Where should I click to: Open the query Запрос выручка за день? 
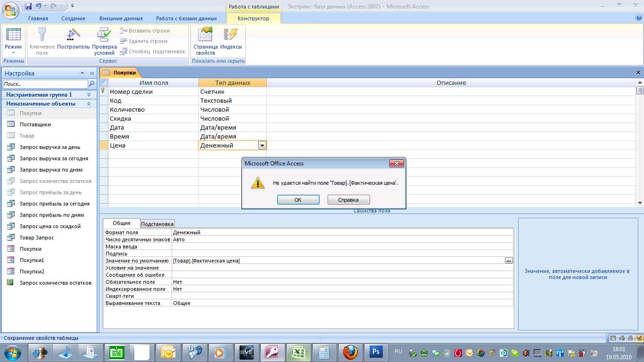tap(50, 147)
